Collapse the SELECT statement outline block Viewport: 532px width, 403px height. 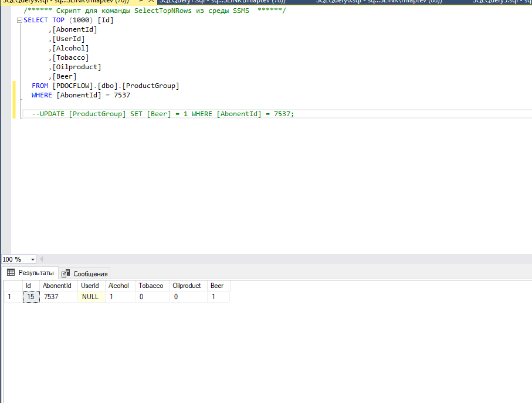point(20,21)
